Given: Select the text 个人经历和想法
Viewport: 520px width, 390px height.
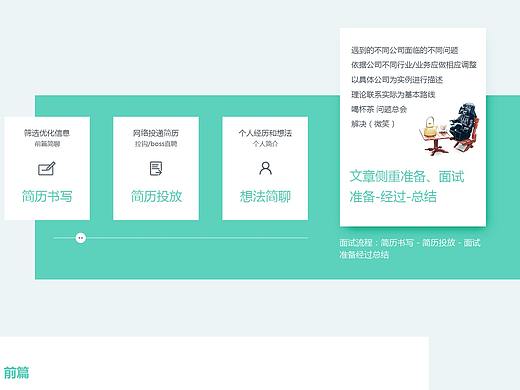Looking at the screenshot, I should 265,133.
